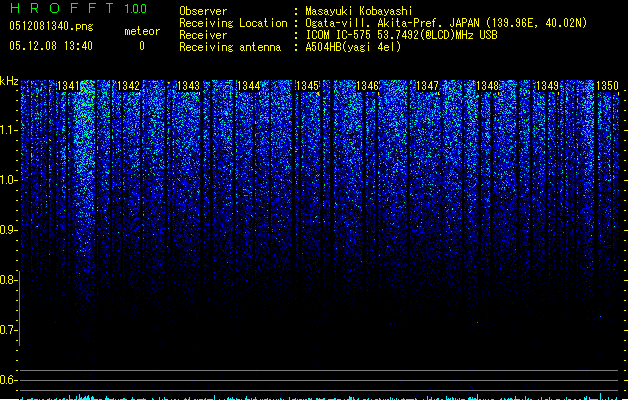Click the 1341 time marker
This screenshot has width=629, height=400.
(69, 86)
